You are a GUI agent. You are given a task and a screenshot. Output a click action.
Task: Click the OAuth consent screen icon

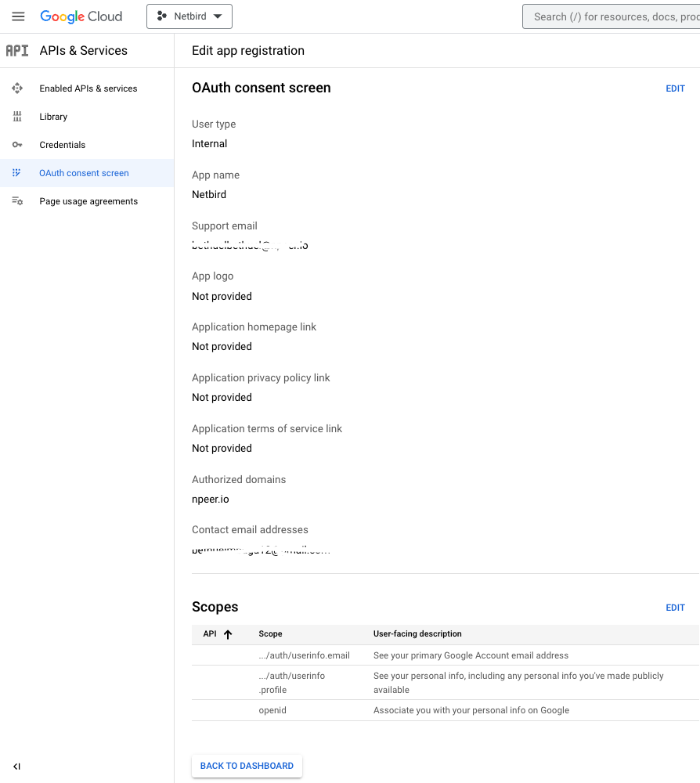coord(17,173)
